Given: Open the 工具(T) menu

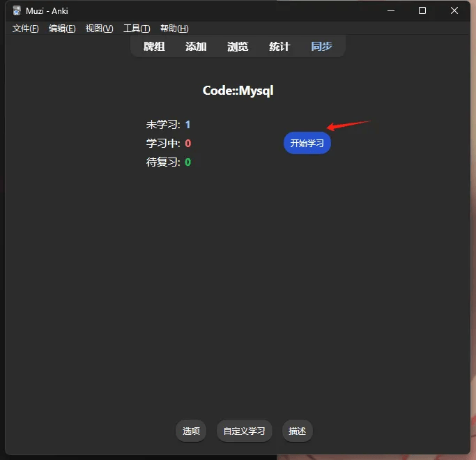Looking at the screenshot, I should click(137, 29).
